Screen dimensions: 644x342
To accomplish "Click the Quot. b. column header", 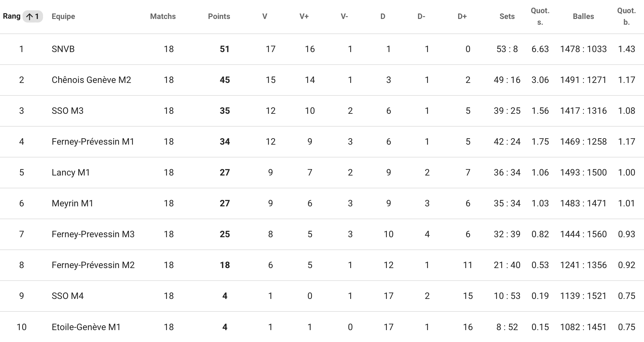I will [626, 16].
